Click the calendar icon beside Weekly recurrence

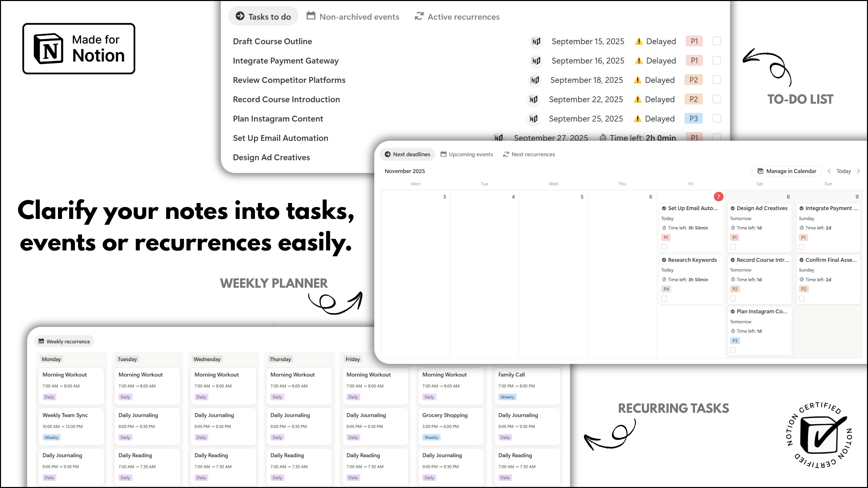(x=41, y=341)
